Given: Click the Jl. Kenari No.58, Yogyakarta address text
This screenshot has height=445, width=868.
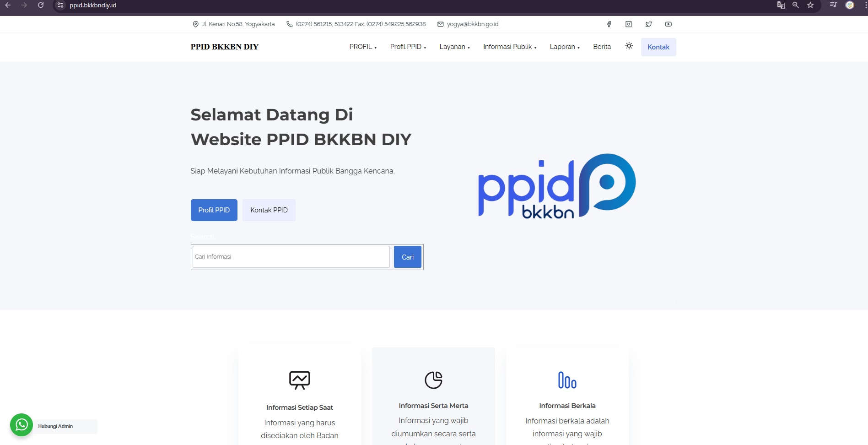Looking at the screenshot, I should 238,24.
